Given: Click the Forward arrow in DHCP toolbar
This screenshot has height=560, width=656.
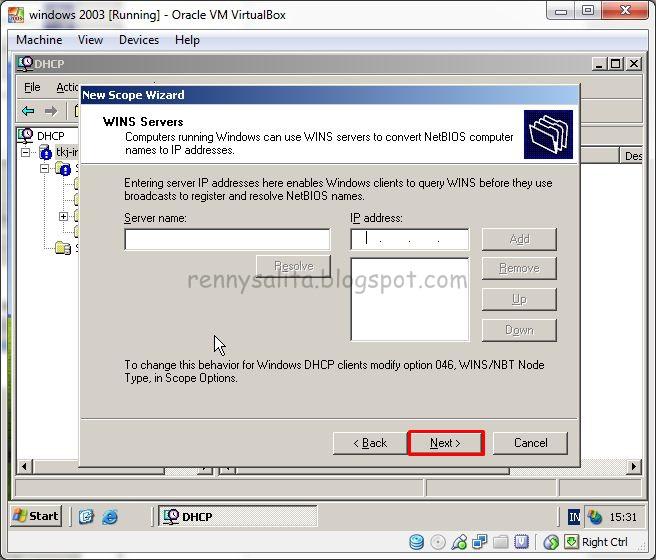Looking at the screenshot, I should [51, 111].
